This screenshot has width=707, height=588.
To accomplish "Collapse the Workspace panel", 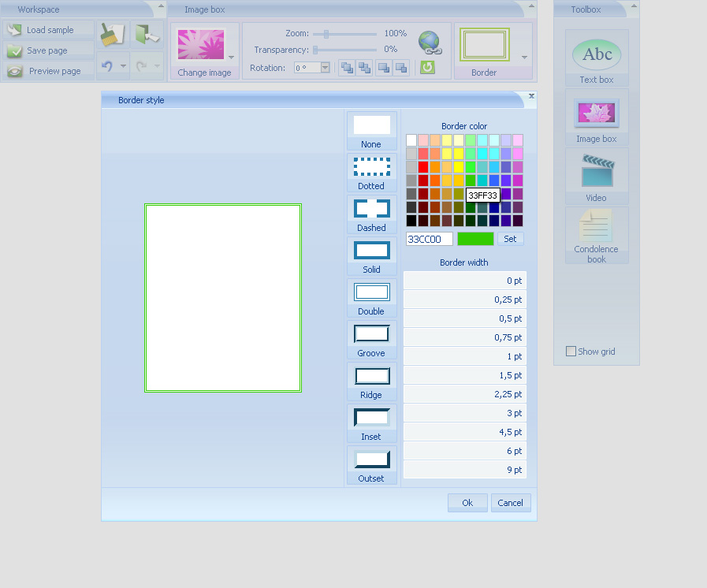I will click(x=161, y=6).
